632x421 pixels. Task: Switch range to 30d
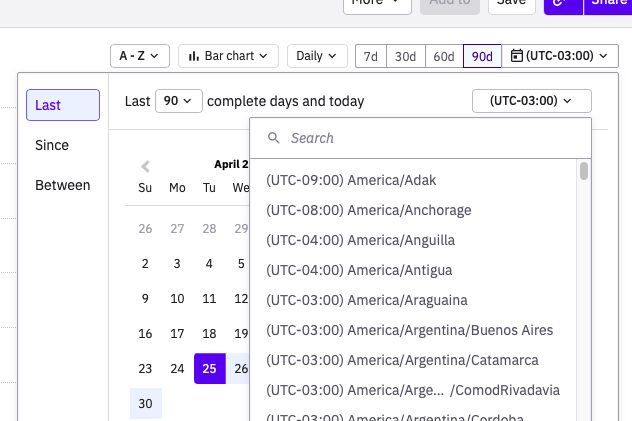pyautogui.click(x=405, y=56)
